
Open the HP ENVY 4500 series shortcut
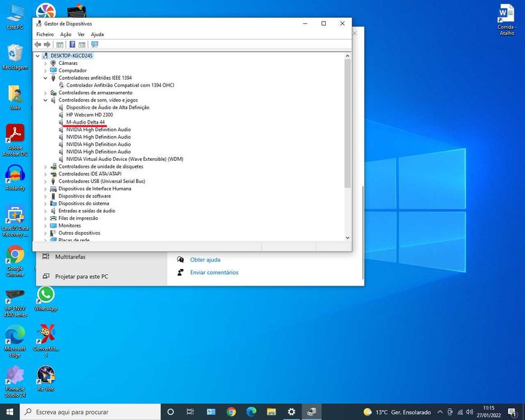tap(15, 303)
